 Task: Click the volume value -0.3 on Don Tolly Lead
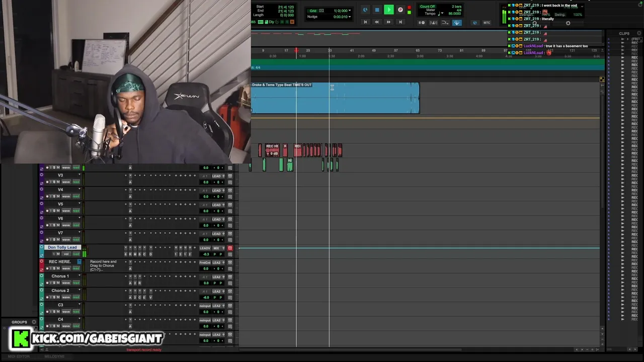(206, 254)
